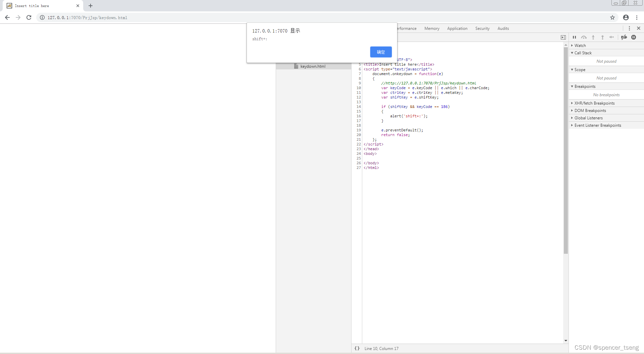Click line number 16 in the gutter
This screenshot has height=354, width=644.
coord(359,116)
